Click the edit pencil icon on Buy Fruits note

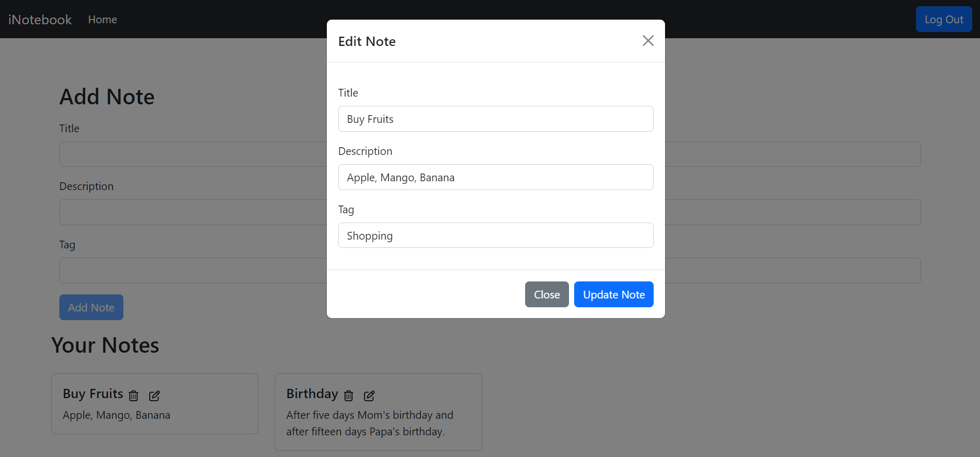(154, 396)
